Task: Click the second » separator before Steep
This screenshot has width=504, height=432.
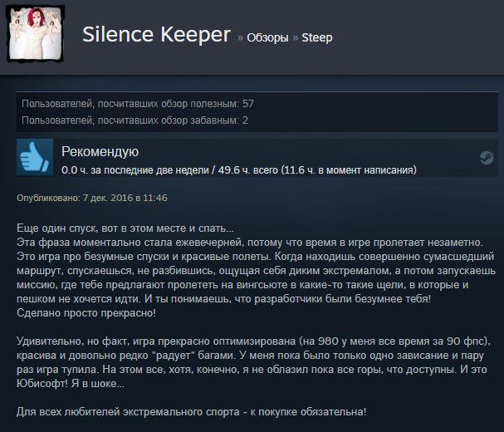Action: (x=296, y=38)
